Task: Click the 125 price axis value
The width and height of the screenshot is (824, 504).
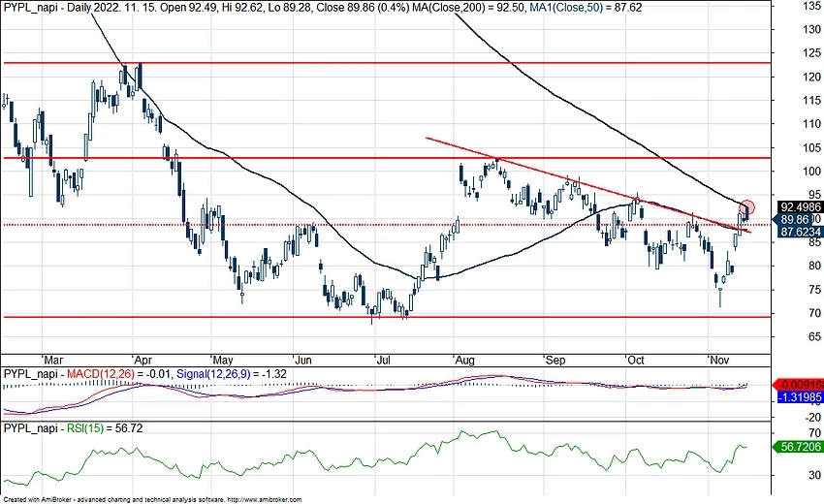Action: click(x=812, y=53)
